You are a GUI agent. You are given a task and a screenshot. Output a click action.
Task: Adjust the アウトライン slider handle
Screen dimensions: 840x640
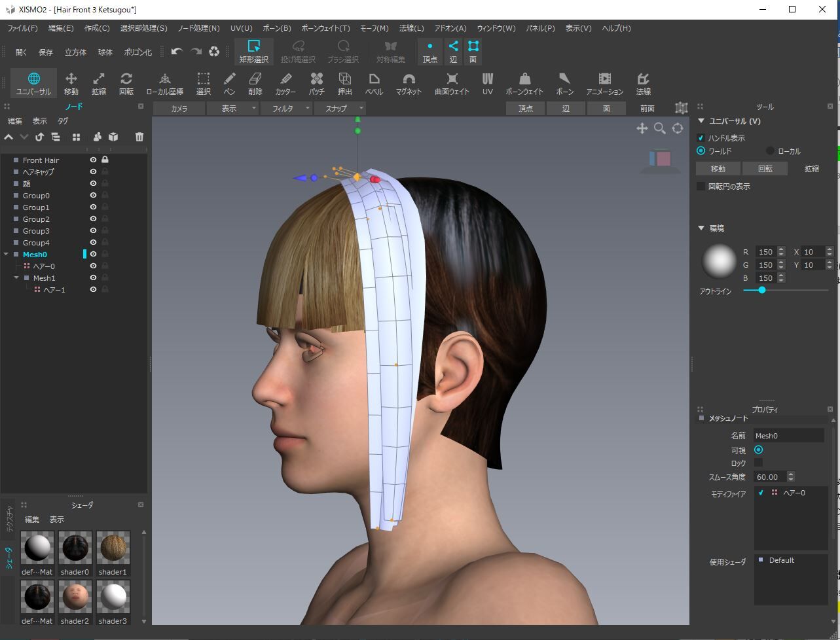pyautogui.click(x=762, y=290)
